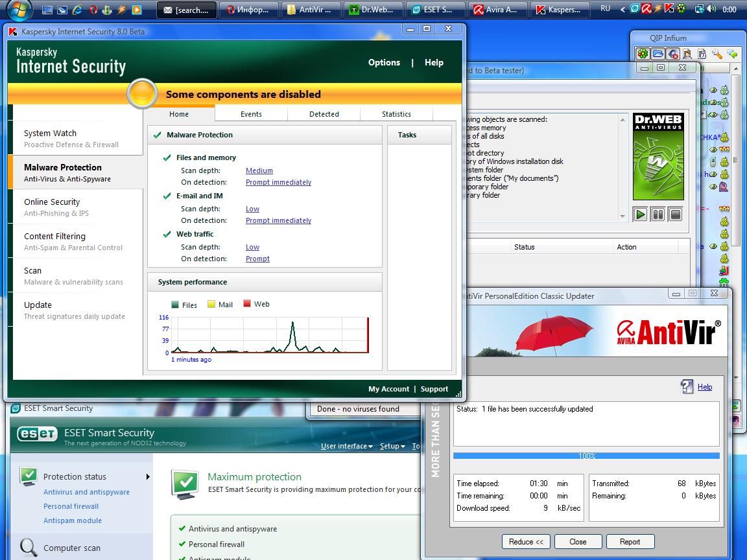Click Reduce << in AntiVir Updater

526,541
